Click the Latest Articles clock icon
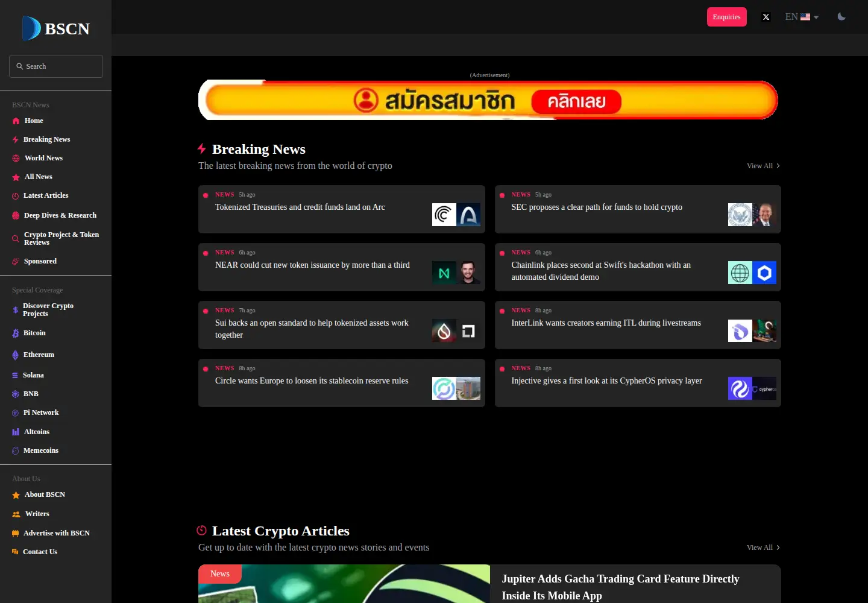868x603 pixels. click(x=16, y=196)
